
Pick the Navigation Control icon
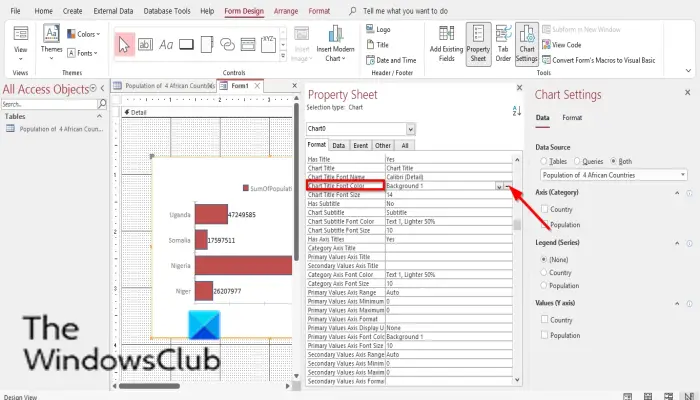(248, 44)
